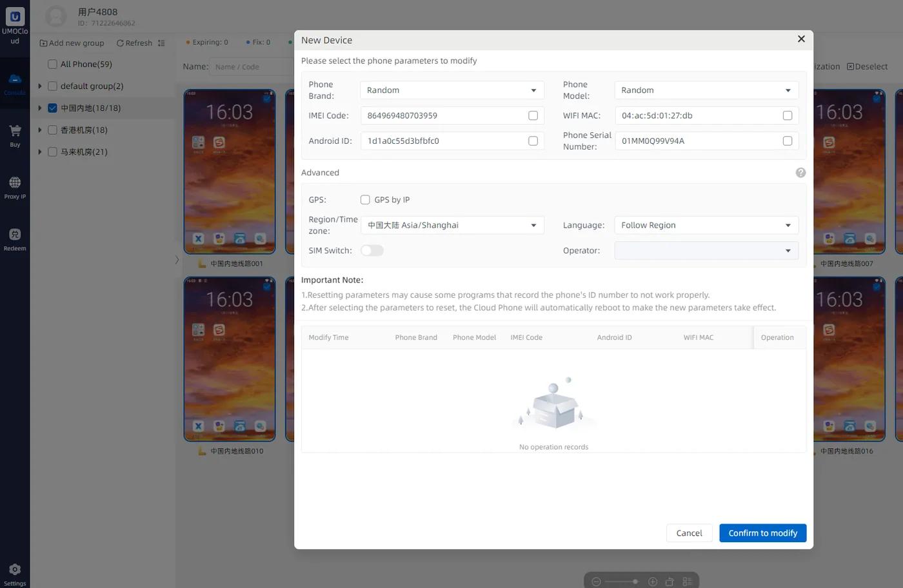Open the 中国内地线路007 phone thumbnail
Screen dimensions: 903x588
point(849,171)
